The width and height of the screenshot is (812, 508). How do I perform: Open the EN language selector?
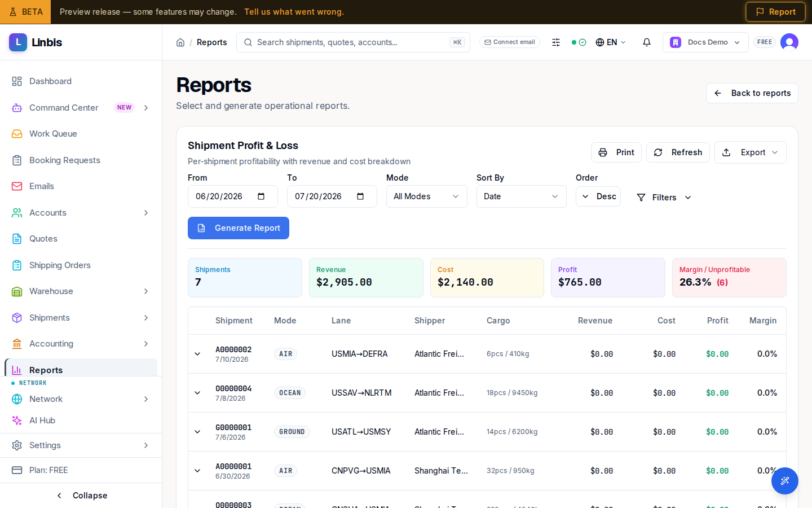[611, 42]
